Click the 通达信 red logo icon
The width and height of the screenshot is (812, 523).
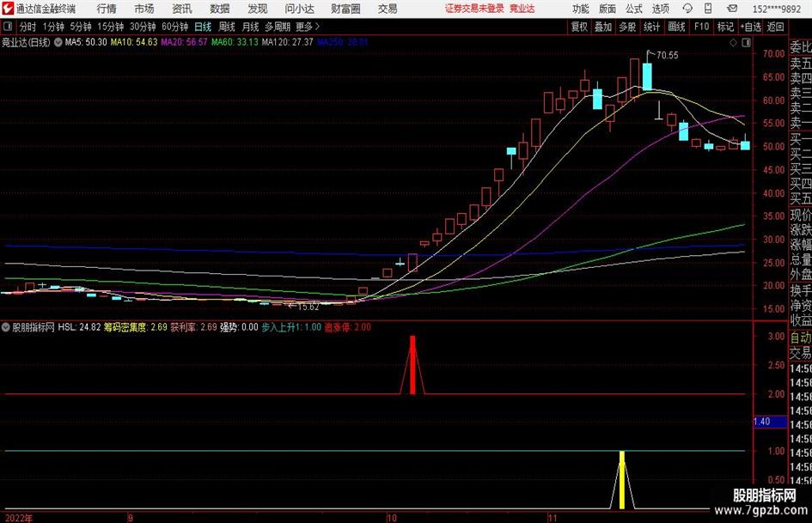7,9
